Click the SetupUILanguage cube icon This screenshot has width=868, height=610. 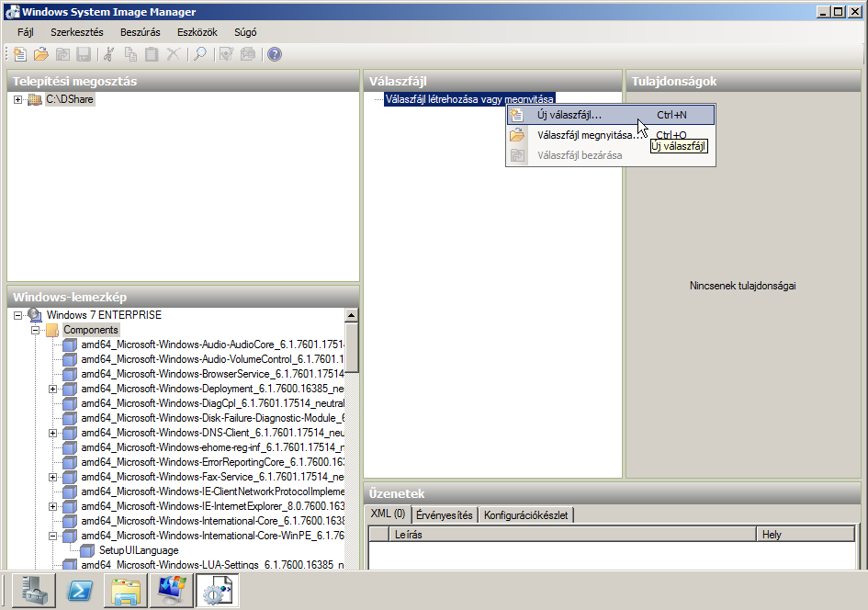click(x=87, y=551)
